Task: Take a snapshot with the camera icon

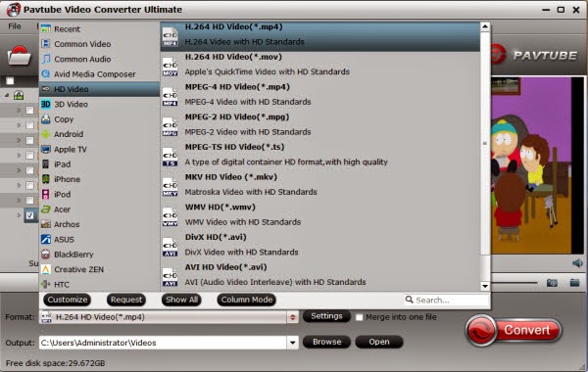Action: point(552,283)
